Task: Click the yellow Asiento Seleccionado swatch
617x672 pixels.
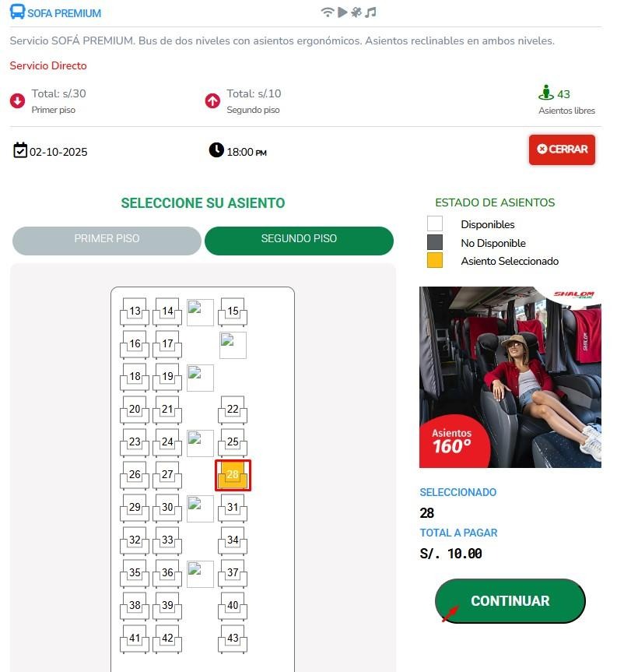Action: [x=435, y=261]
